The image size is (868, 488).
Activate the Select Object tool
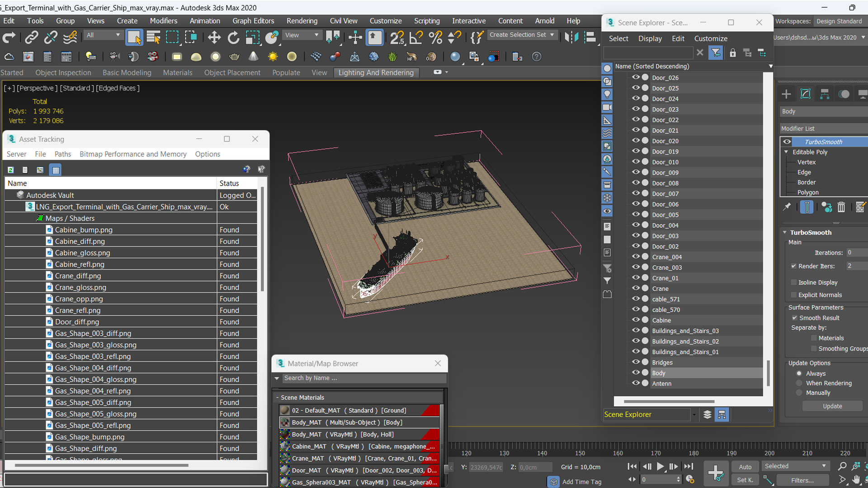(x=134, y=38)
